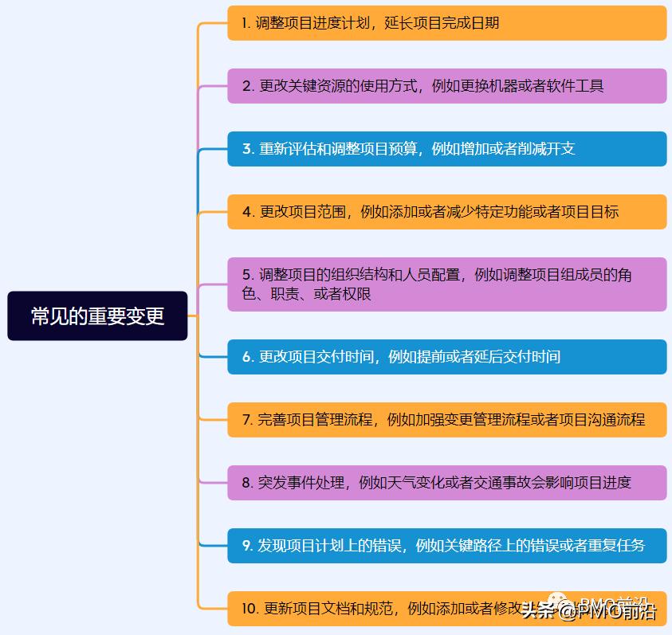Select branch 4 更改项目范围节点
This screenshot has height=635, width=672.
[445, 213]
